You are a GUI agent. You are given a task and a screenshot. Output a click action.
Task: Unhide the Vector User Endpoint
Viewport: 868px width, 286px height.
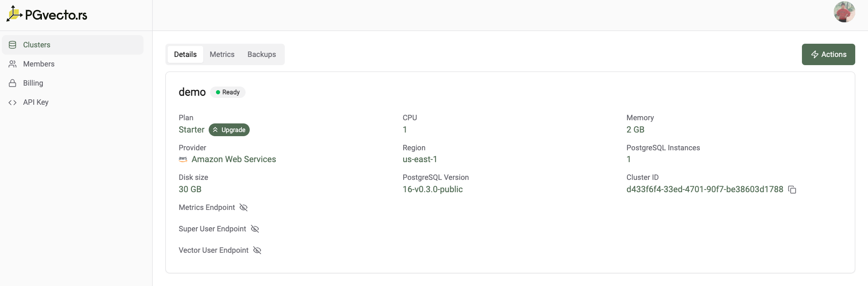[x=257, y=250]
